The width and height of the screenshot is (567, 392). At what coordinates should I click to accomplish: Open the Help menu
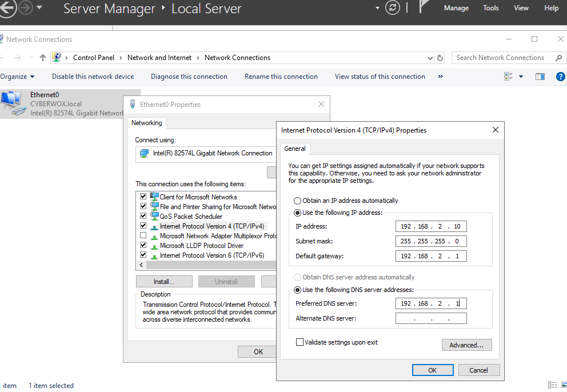coord(552,8)
